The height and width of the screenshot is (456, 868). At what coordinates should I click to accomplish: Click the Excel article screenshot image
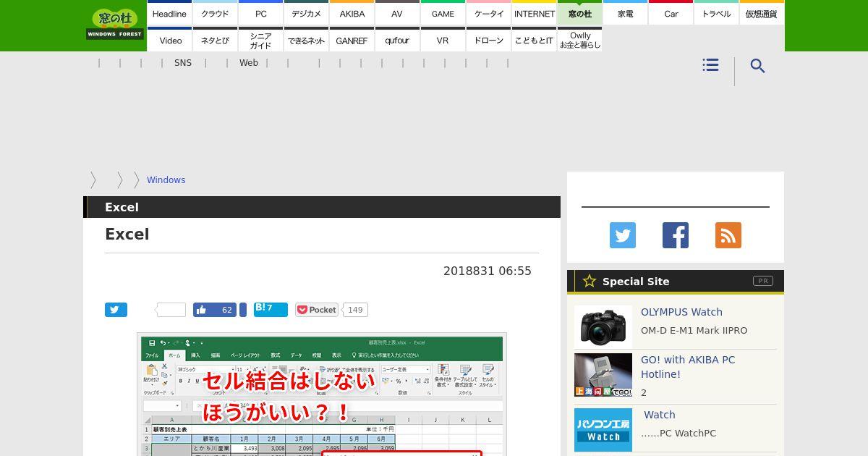click(322, 394)
